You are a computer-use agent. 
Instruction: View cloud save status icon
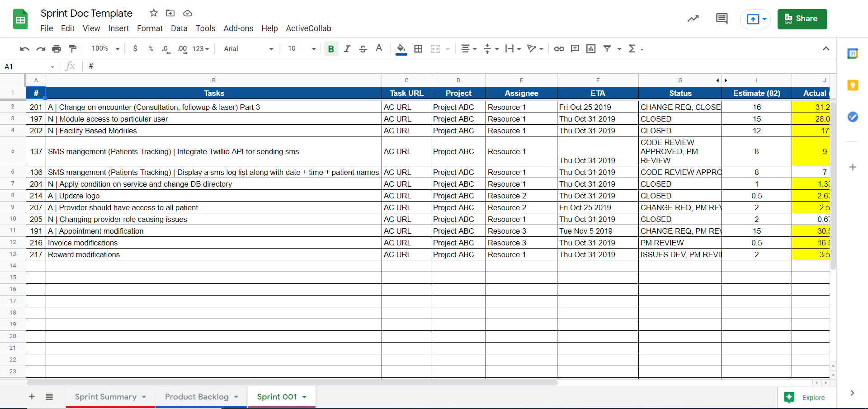coord(188,13)
